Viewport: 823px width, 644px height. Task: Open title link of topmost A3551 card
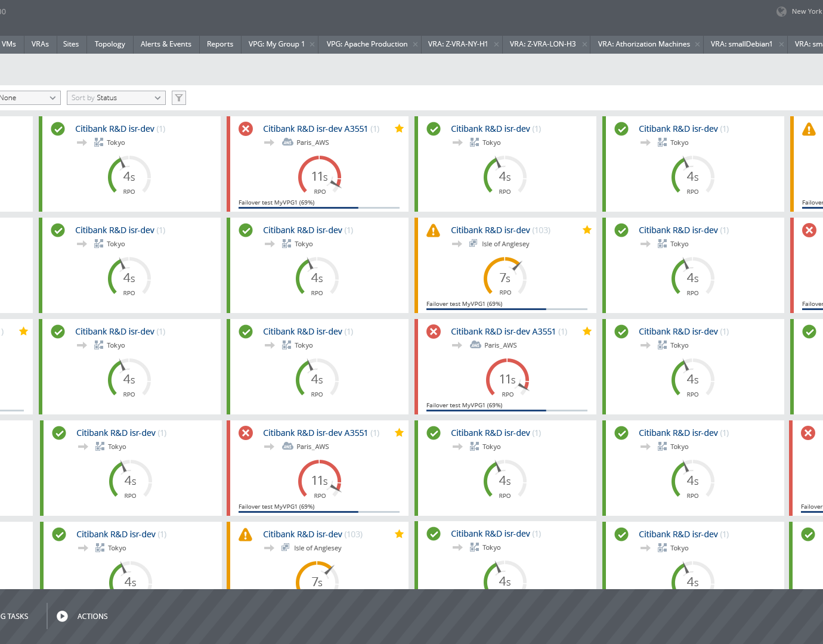[x=315, y=129]
